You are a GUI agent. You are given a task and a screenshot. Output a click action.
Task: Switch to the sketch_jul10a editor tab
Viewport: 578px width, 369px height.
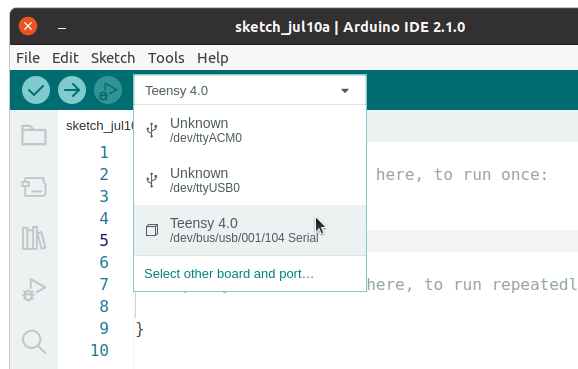[100, 126]
